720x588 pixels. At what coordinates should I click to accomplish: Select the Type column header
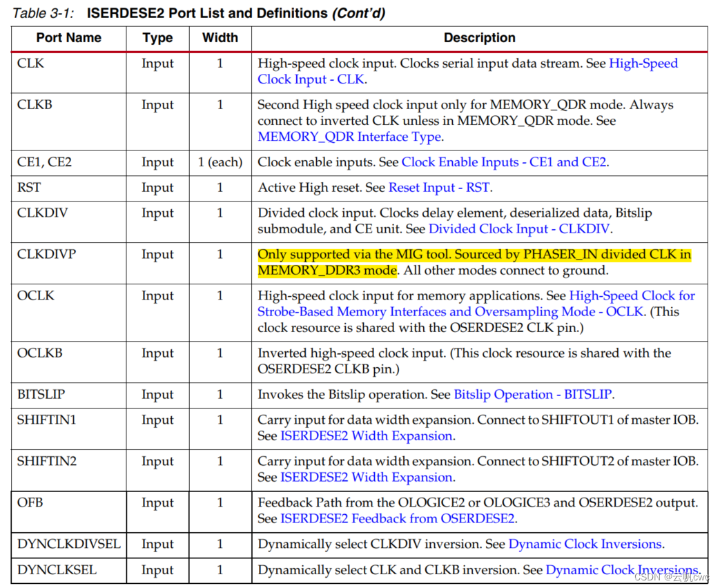[x=157, y=38]
